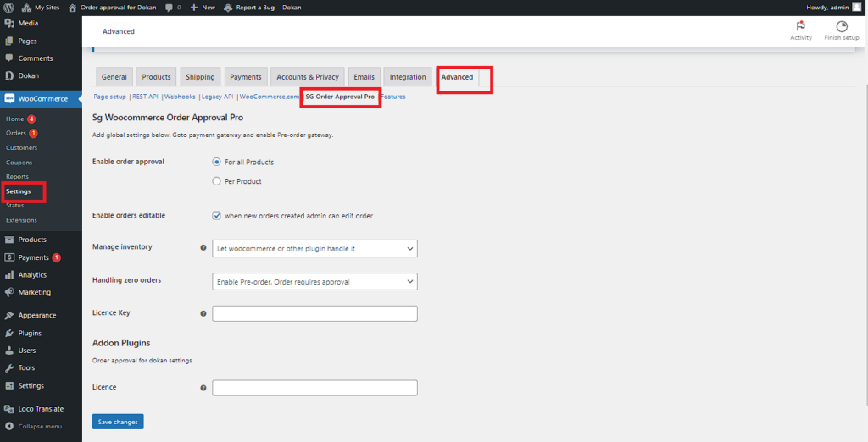This screenshot has height=442, width=868.
Task: Click Loco Translate icon
Action: [9, 409]
